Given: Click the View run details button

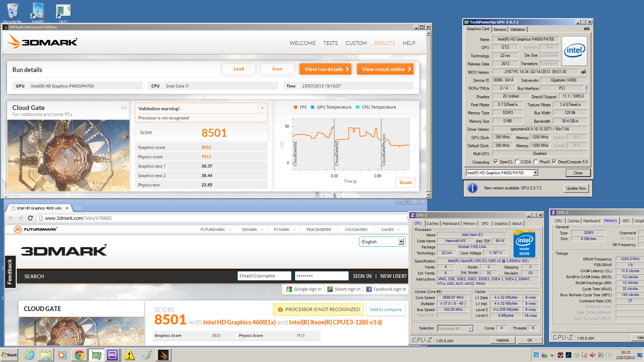Looking at the screenshot, I should (x=325, y=69).
